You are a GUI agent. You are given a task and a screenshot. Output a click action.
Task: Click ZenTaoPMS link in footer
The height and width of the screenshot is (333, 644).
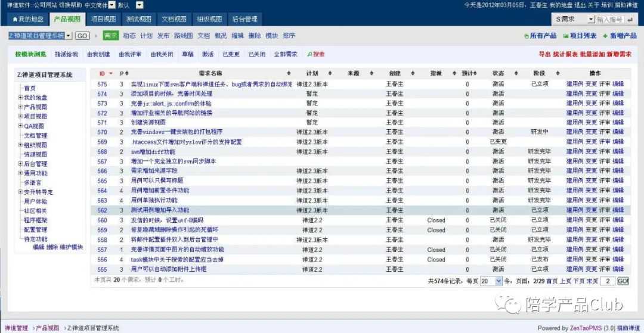point(587,328)
